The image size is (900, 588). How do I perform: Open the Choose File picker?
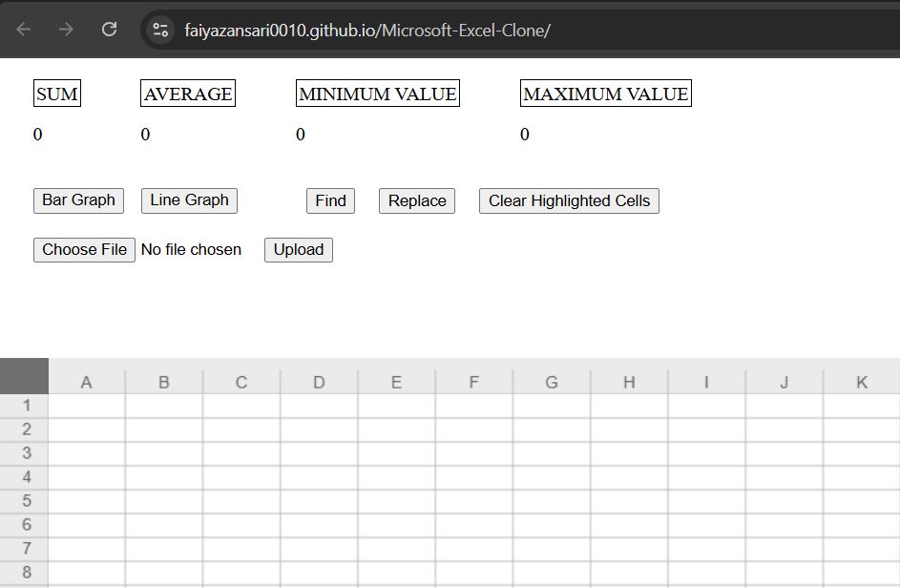click(x=84, y=250)
